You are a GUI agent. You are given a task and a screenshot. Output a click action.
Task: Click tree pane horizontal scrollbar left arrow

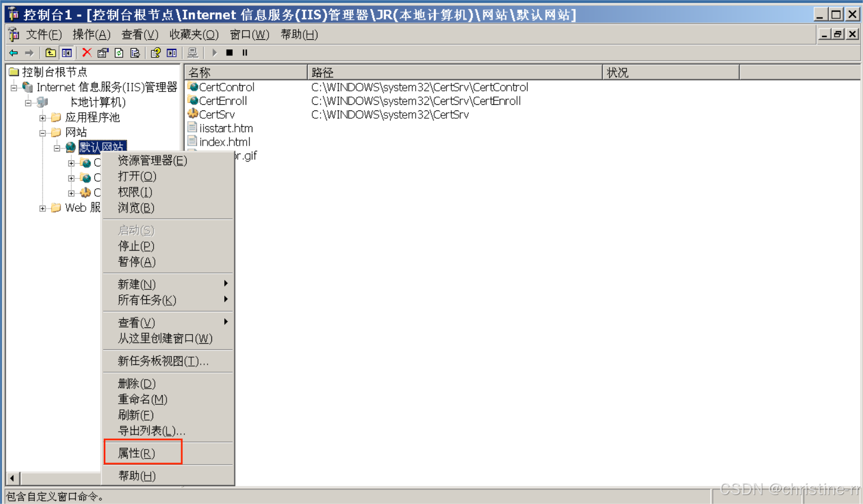point(12,479)
